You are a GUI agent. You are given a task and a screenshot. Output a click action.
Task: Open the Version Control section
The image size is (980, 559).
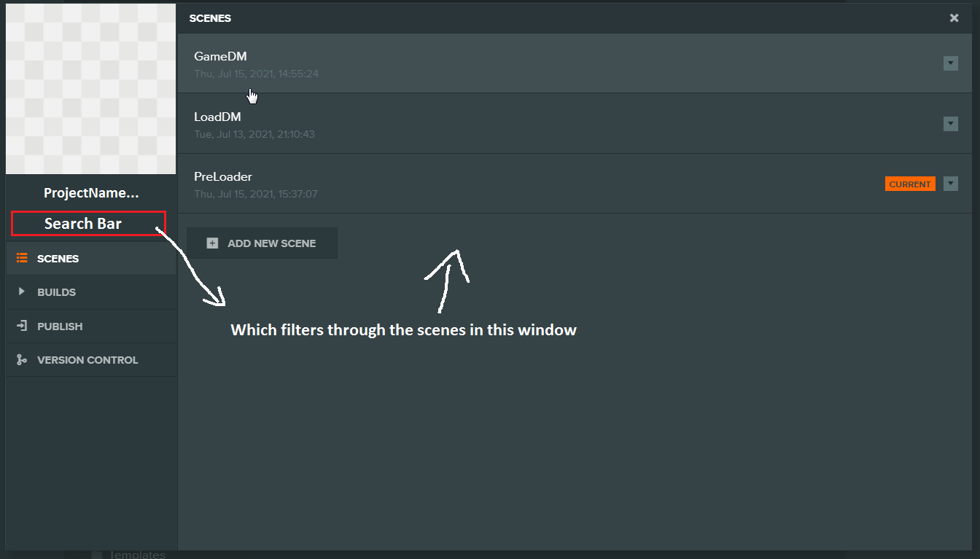pyautogui.click(x=87, y=359)
